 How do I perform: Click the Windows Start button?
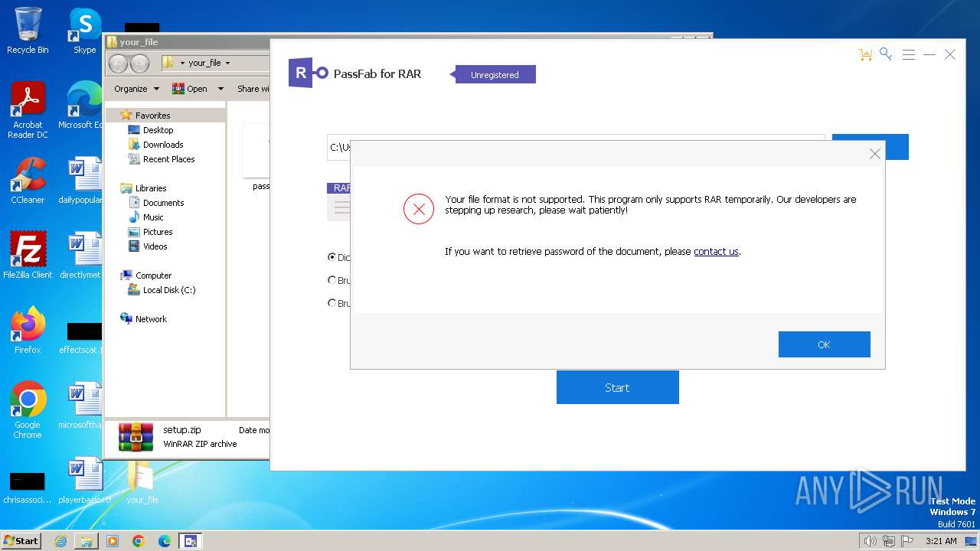[21, 540]
